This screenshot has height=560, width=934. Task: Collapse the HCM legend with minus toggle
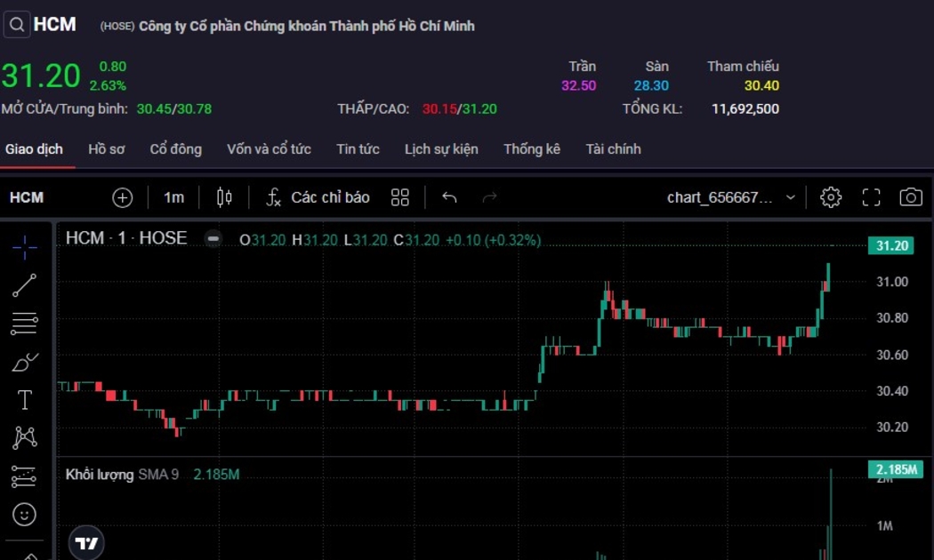click(x=213, y=238)
